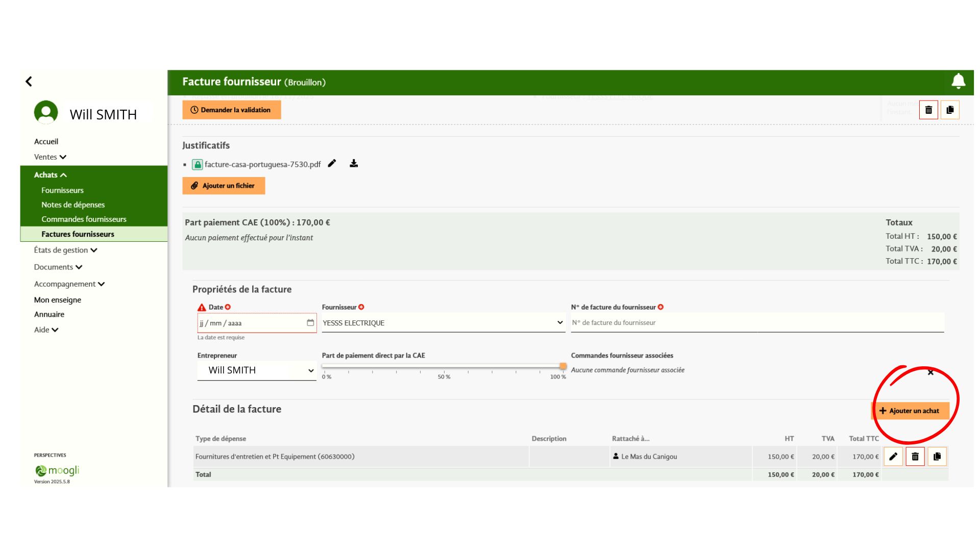Screen dimensions: 980x551
Task: Open the Fournisseur dropdown showing YESSS ELECTRIQUE
Action: (443, 322)
